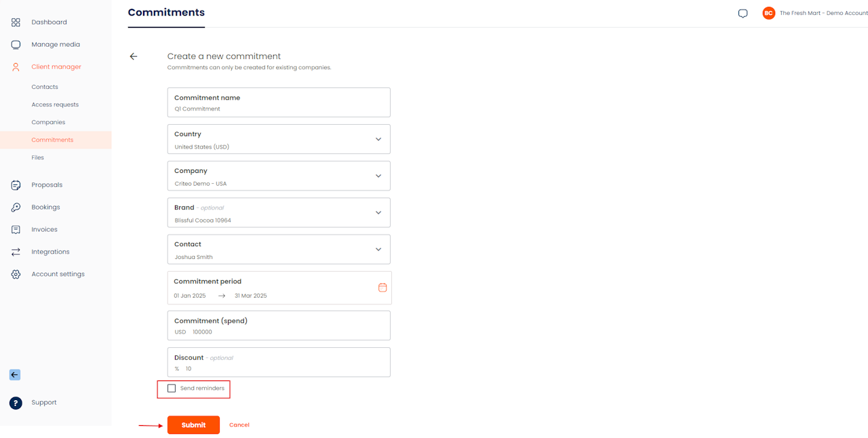Viewport: 868px width, 438px height.
Task: Expand the Brand dropdown
Action: [x=378, y=213]
